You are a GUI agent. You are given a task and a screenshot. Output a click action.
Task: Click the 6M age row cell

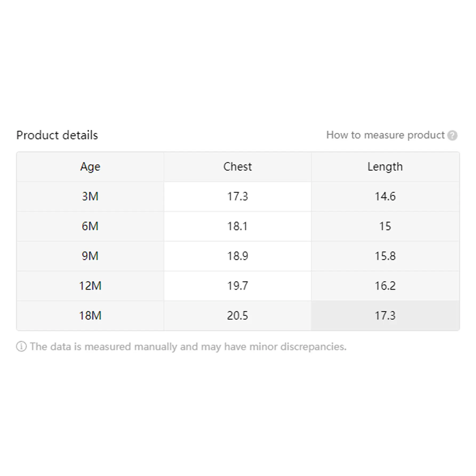[x=90, y=226]
